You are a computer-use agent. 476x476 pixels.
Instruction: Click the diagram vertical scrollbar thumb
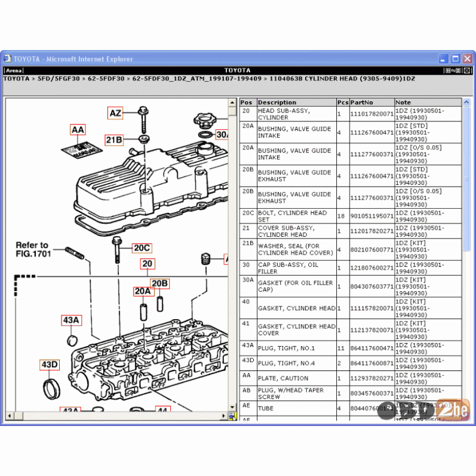(233, 111)
